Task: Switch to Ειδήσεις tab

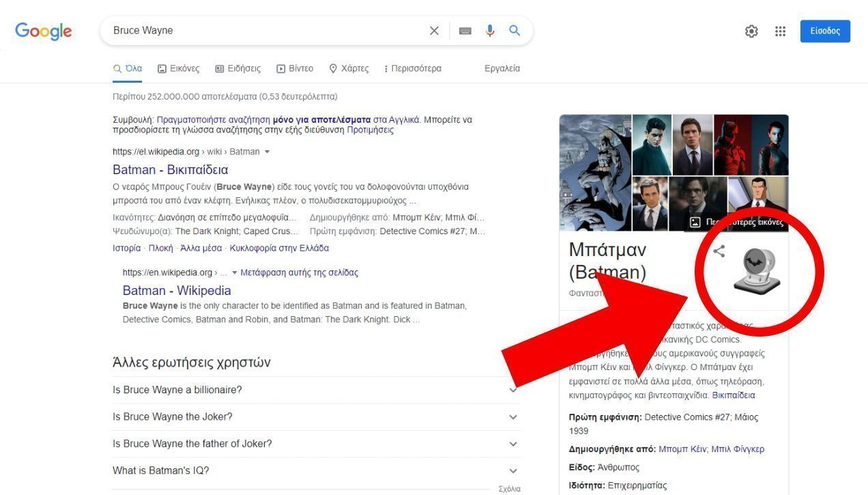Action: click(237, 68)
